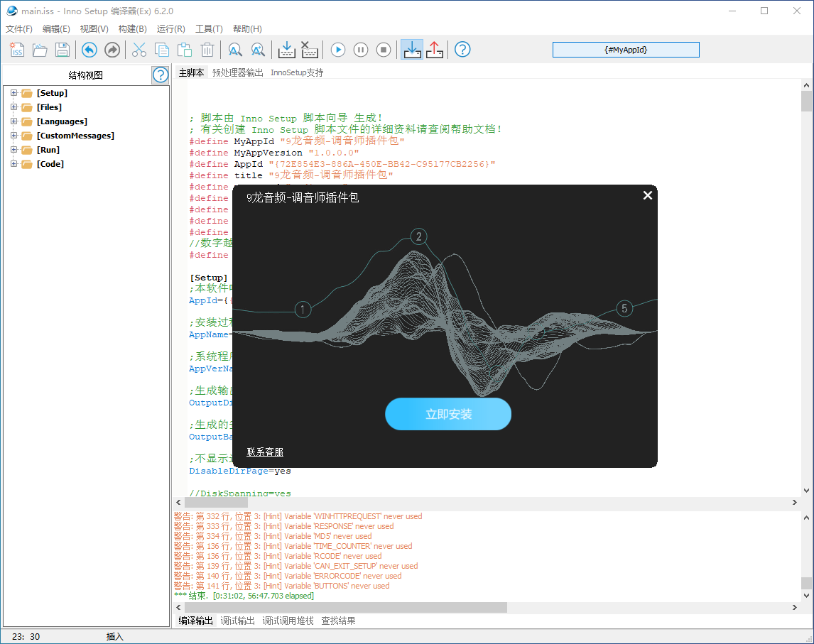This screenshot has width=814, height=644.
Task: Click the Stop button in toolbar
Action: (384, 50)
